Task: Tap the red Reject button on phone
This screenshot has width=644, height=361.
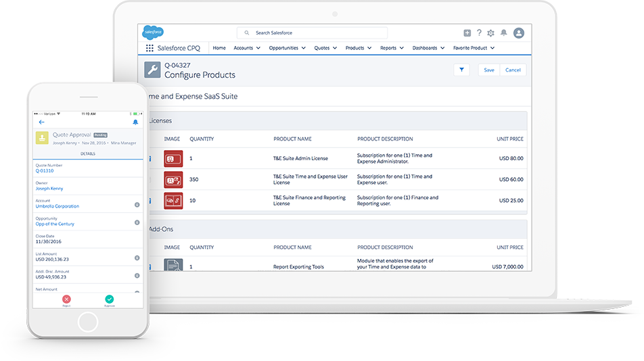Action: [x=66, y=299]
